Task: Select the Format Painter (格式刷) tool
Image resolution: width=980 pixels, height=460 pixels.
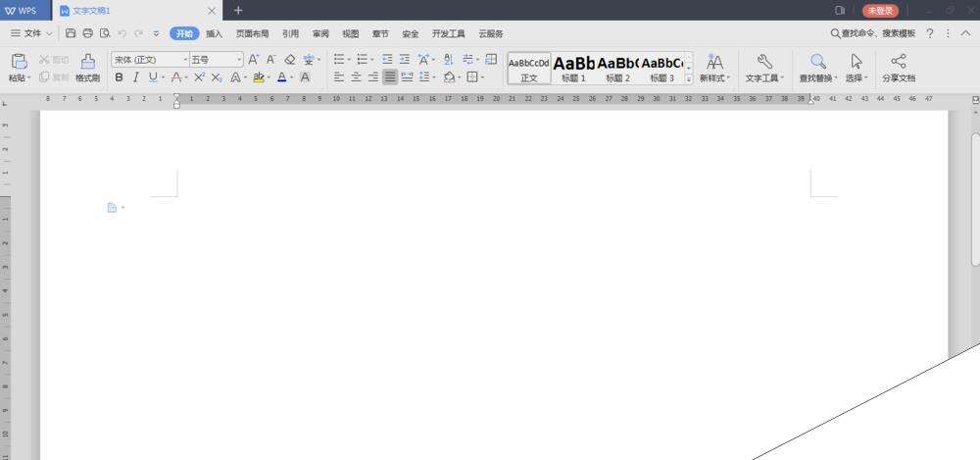Action: (88, 69)
